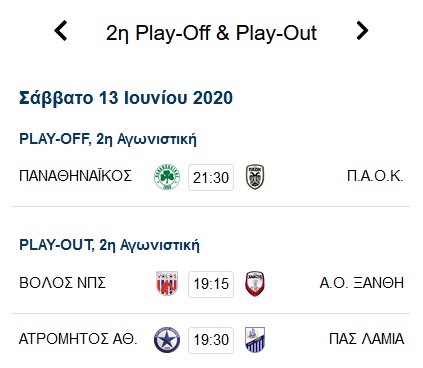Select the Α.Ο. ΞΑΝΘΗ team name

click(362, 283)
